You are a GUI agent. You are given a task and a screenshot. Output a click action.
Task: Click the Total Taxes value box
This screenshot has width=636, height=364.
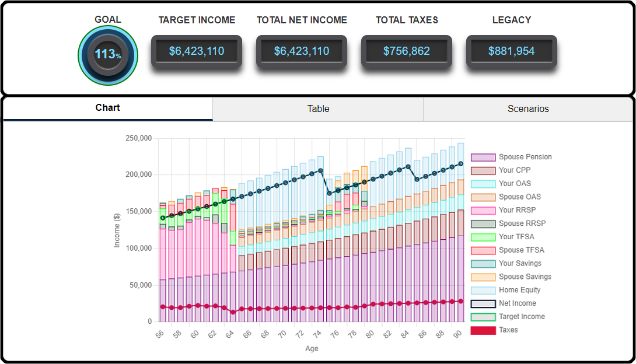[407, 51]
